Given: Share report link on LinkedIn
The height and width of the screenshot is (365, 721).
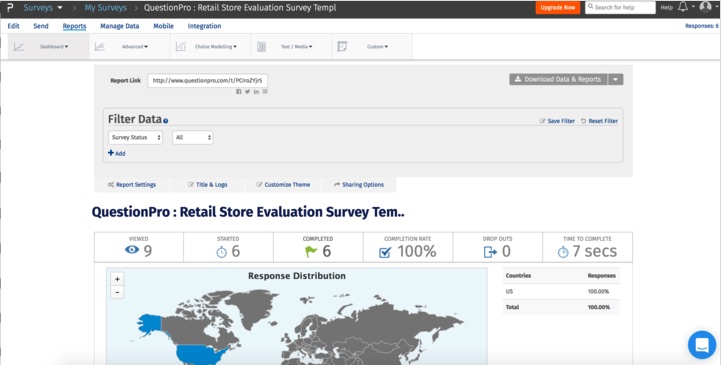Looking at the screenshot, I should tap(256, 91).
